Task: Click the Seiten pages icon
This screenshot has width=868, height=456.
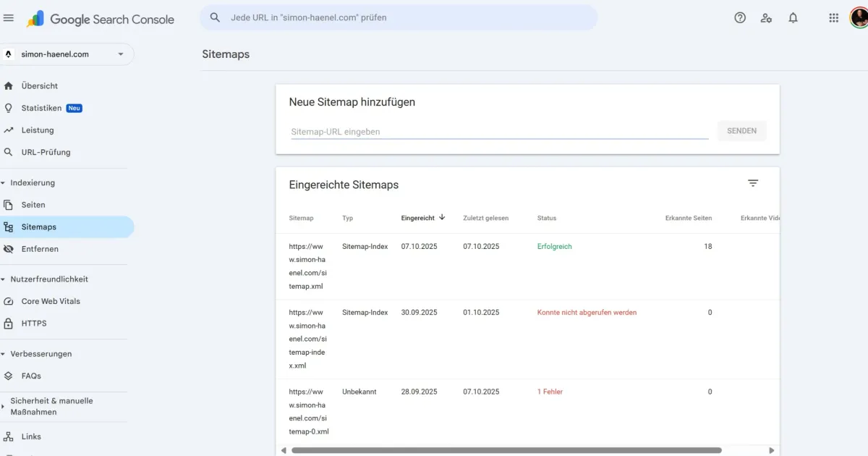Action: (x=9, y=205)
